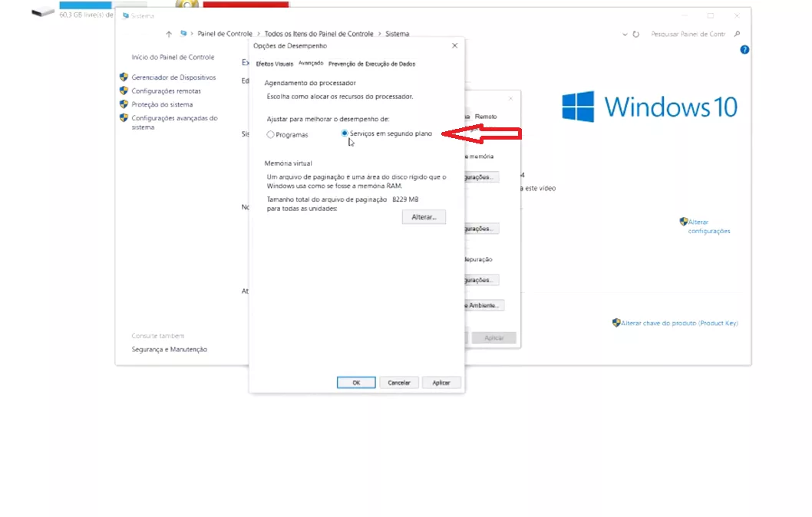Click Cancelar in the performance dialog
812x517 pixels.
pyautogui.click(x=399, y=383)
